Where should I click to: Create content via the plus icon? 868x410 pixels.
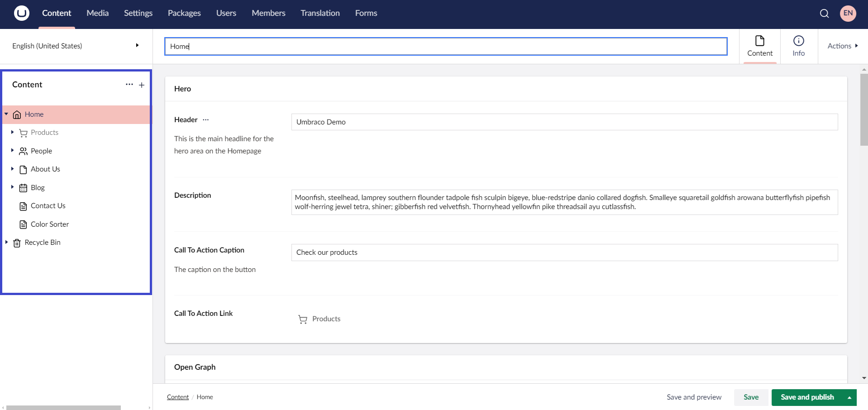(142, 85)
